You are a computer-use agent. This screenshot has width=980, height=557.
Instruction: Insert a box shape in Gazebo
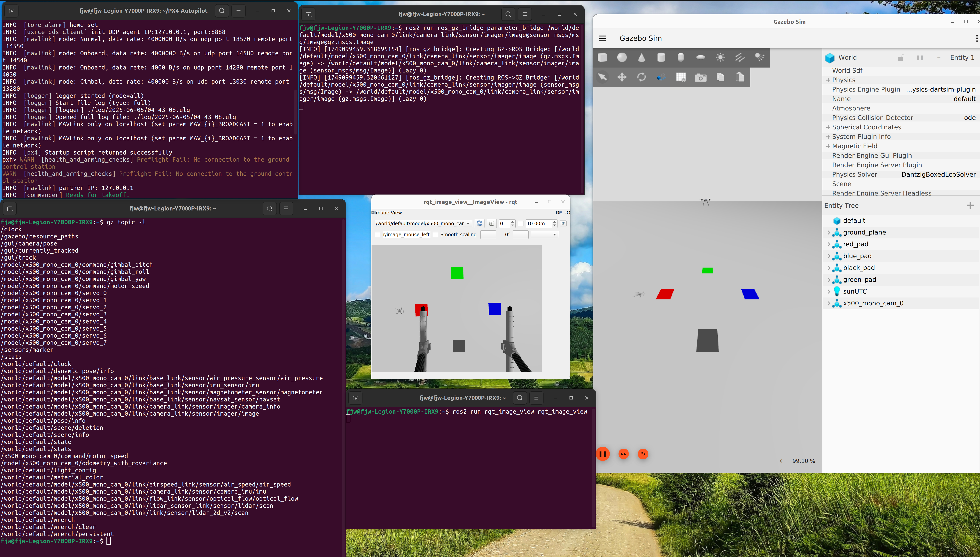[x=603, y=57]
